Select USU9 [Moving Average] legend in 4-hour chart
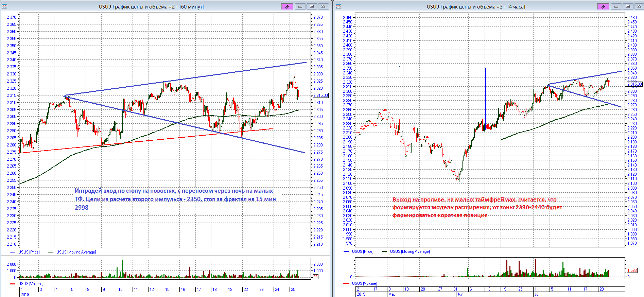 tap(410, 251)
